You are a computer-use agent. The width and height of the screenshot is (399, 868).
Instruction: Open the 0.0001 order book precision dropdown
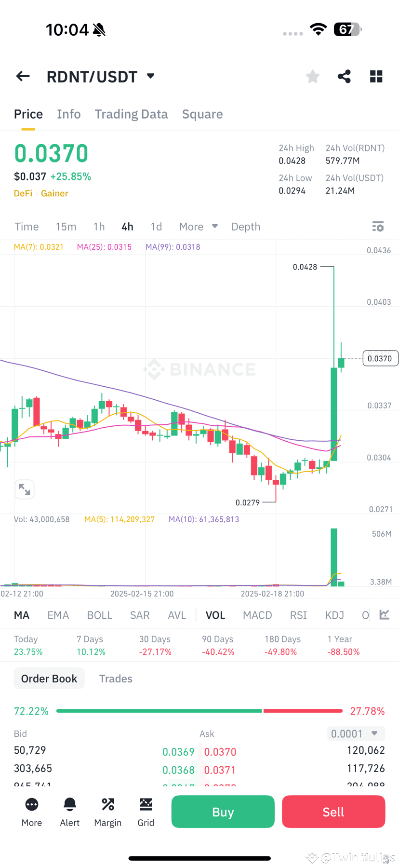click(356, 733)
